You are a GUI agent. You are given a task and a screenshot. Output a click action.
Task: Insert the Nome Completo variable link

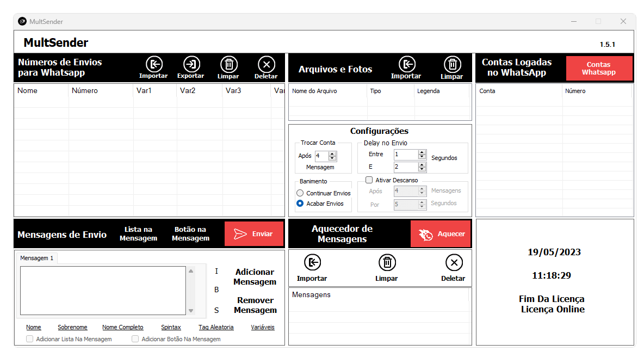[x=123, y=327]
